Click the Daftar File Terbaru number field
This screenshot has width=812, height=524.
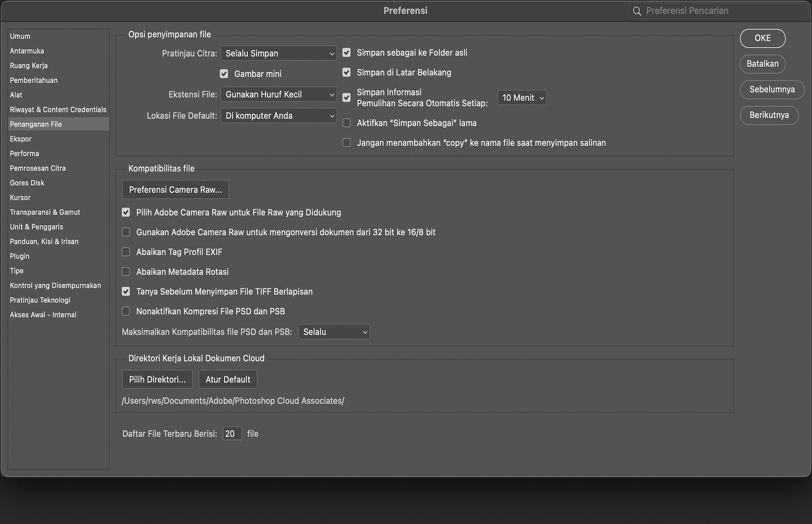point(231,433)
